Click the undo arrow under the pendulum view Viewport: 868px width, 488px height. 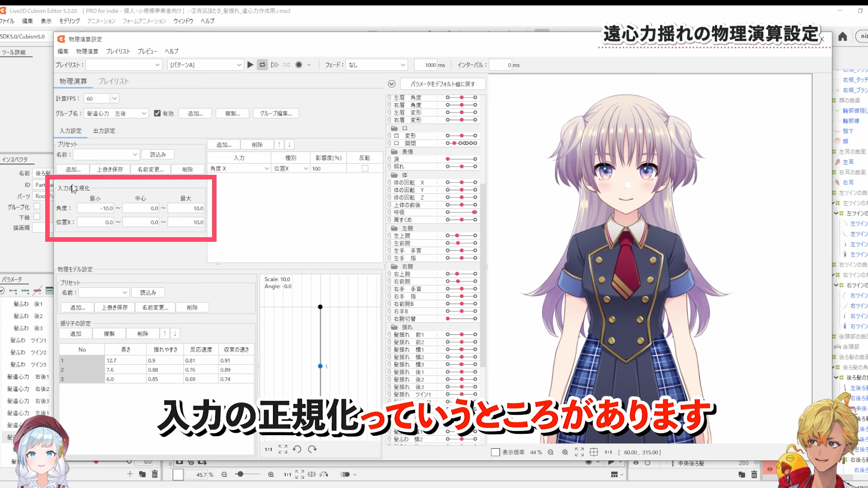(297, 449)
